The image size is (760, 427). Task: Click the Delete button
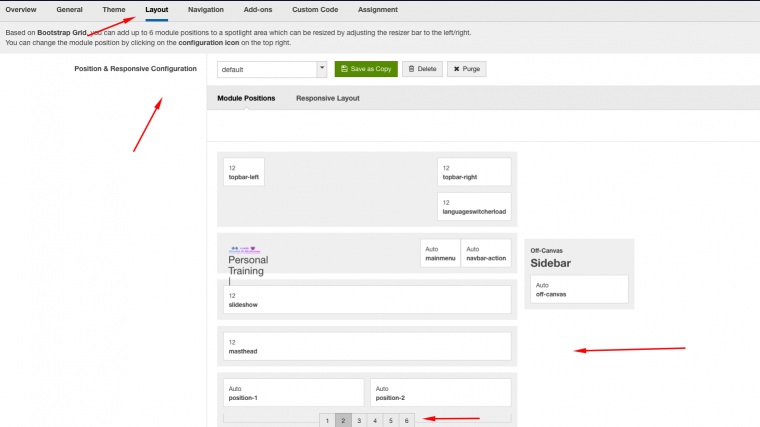(423, 69)
